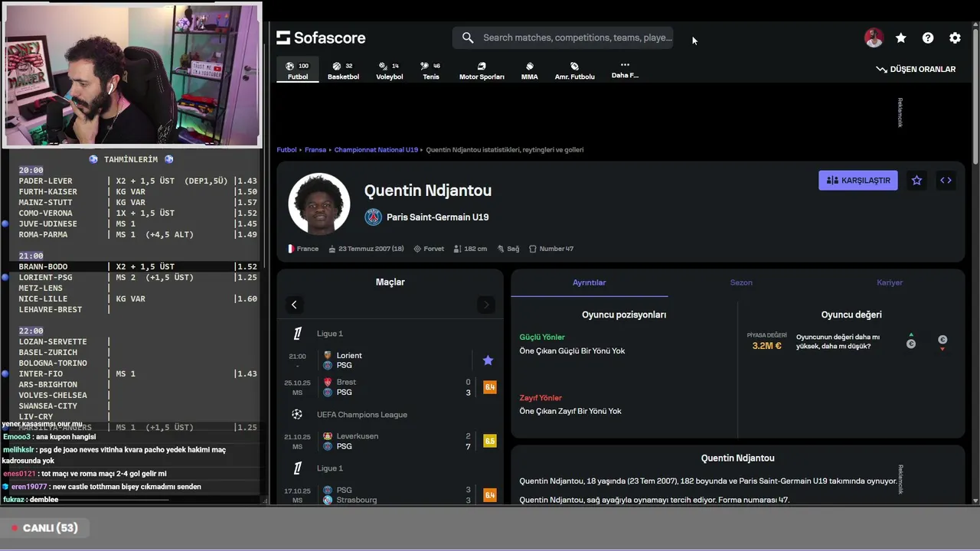The width and height of the screenshot is (980, 551).
Task: Open the help question mark icon
Action: tap(928, 37)
